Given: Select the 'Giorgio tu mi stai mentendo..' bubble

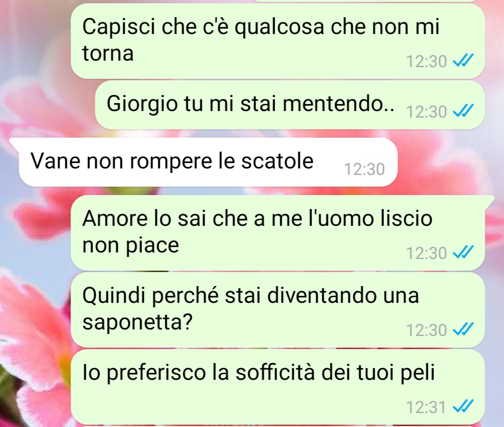Looking at the screenshot, I should (290, 105).
